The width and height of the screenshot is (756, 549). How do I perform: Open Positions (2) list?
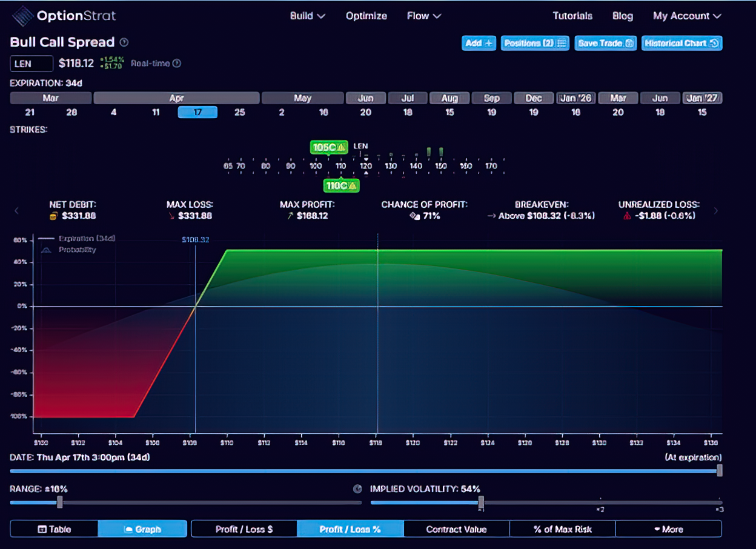535,43
